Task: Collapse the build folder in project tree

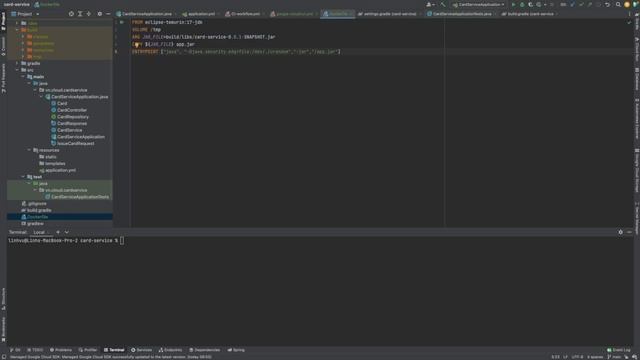Action: tap(17, 30)
